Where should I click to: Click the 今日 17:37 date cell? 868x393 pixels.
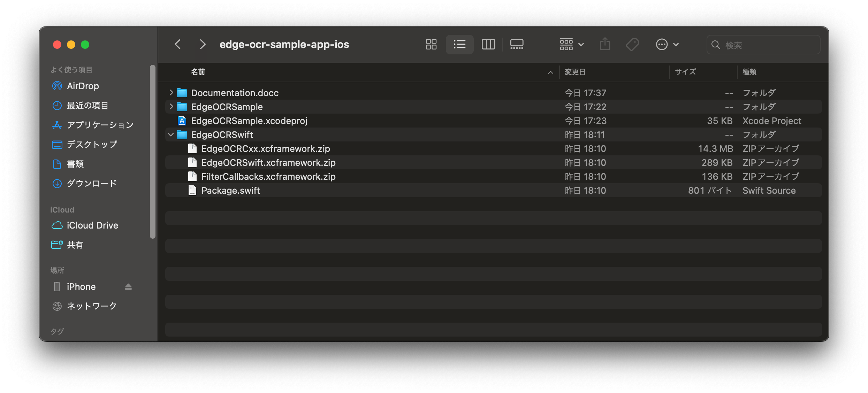585,93
